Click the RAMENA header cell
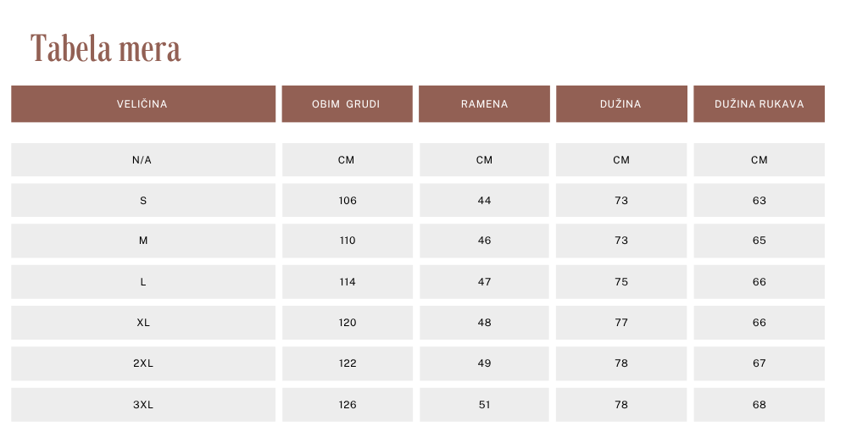The width and height of the screenshot is (868, 443). point(484,104)
